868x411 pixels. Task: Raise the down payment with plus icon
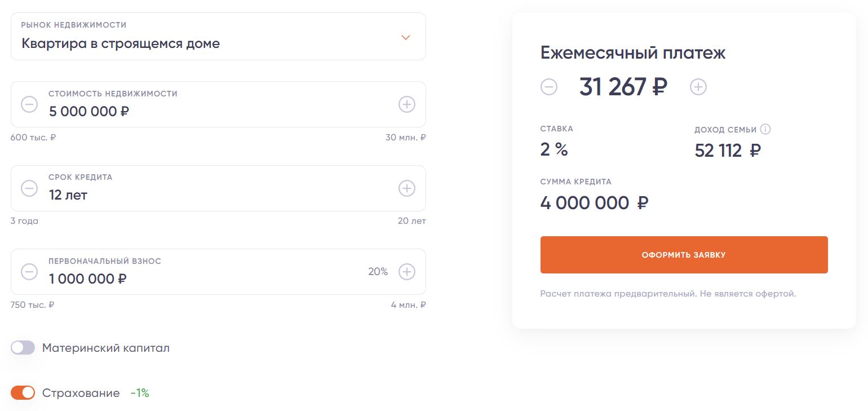(x=407, y=272)
